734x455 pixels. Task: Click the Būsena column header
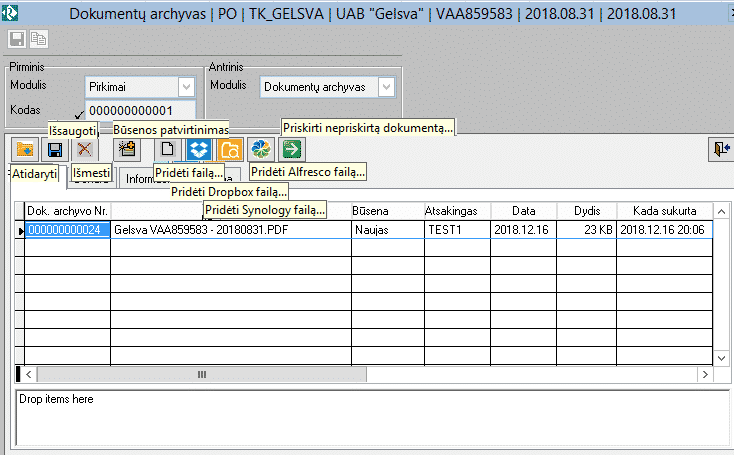pos(385,211)
